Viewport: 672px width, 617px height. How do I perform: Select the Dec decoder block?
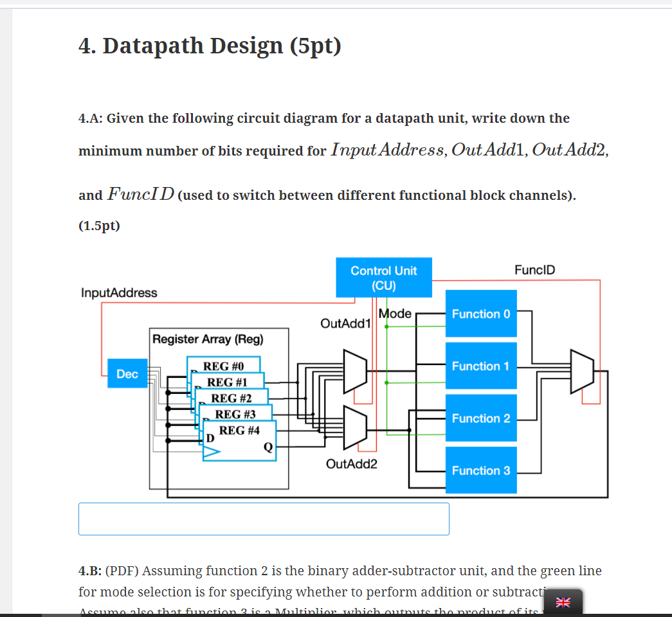127,373
